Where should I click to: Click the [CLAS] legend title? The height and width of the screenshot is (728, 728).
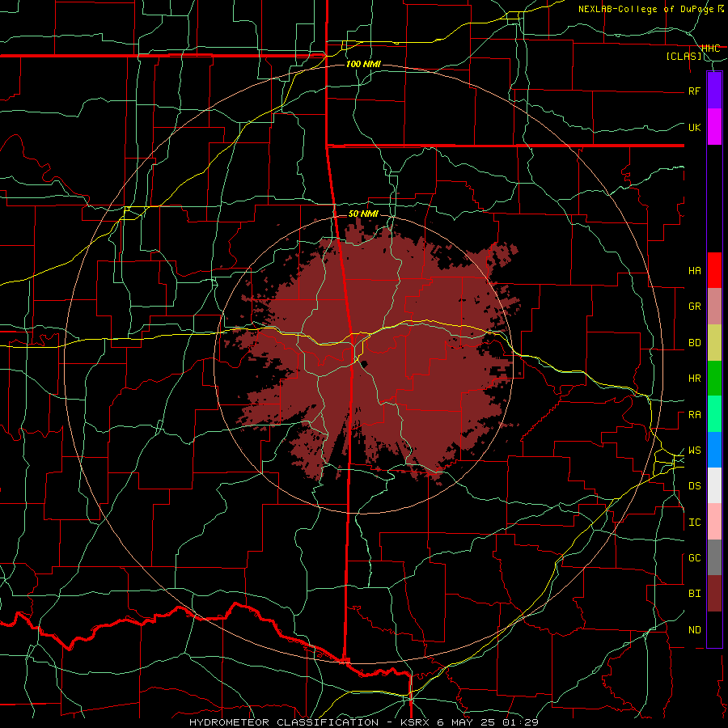684,57
